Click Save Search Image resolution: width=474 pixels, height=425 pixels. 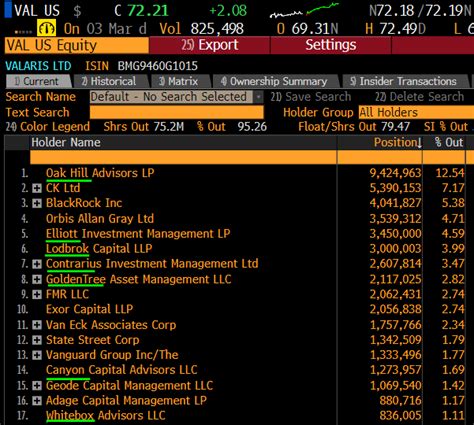pyautogui.click(x=311, y=97)
